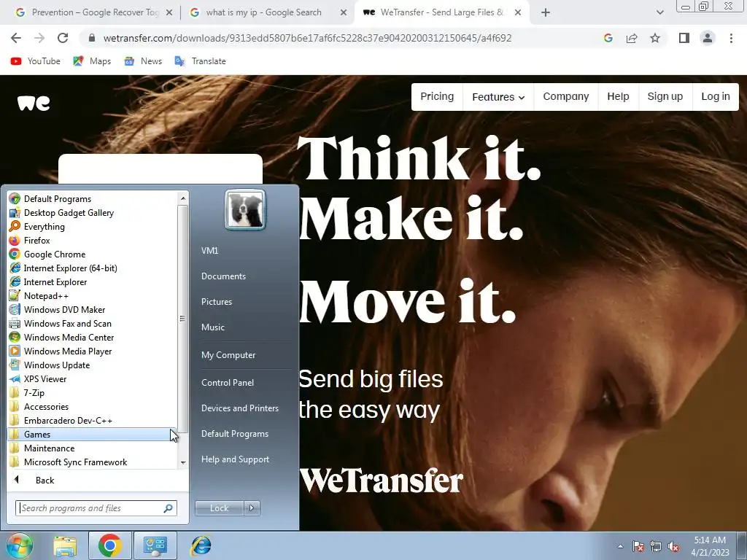Open My Computer from Start menu
This screenshot has height=560, width=747.
tap(228, 355)
